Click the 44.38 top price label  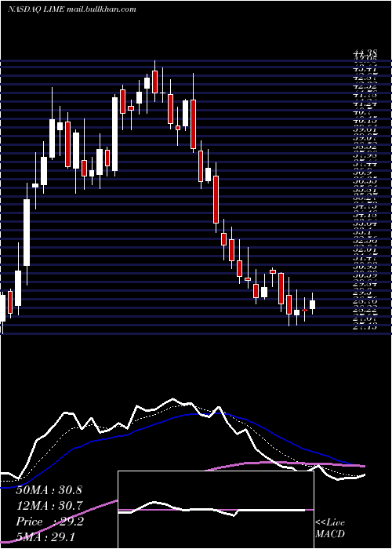(x=365, y=53)
